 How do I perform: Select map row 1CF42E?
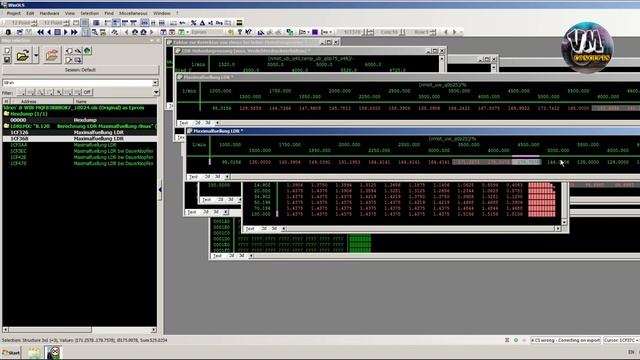(80, 157)
